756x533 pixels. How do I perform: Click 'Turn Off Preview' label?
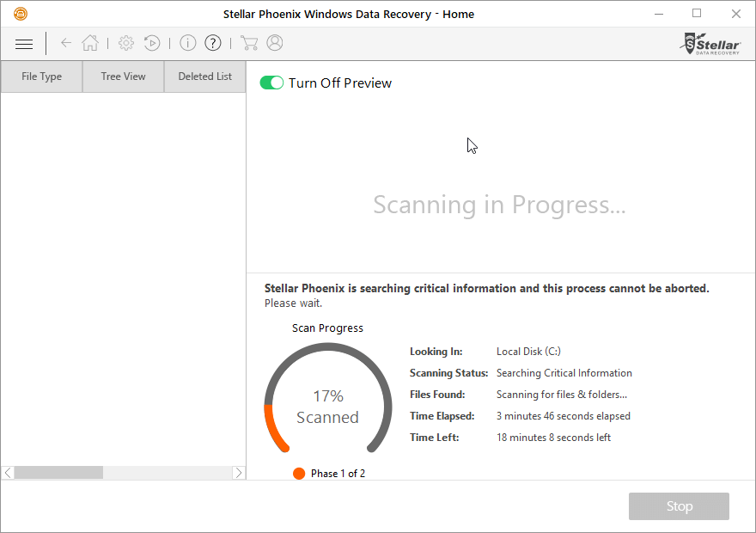[340, 83]
